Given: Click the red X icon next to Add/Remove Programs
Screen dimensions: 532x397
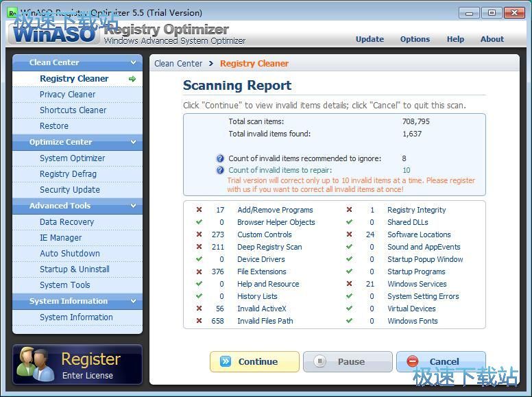Looking at the screenshot, I should 199,210.
